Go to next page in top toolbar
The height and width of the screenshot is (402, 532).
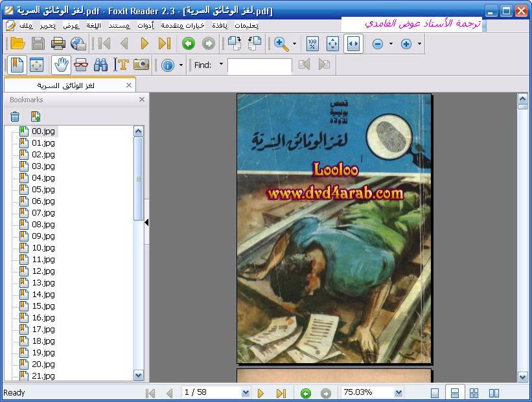(145, 44)
